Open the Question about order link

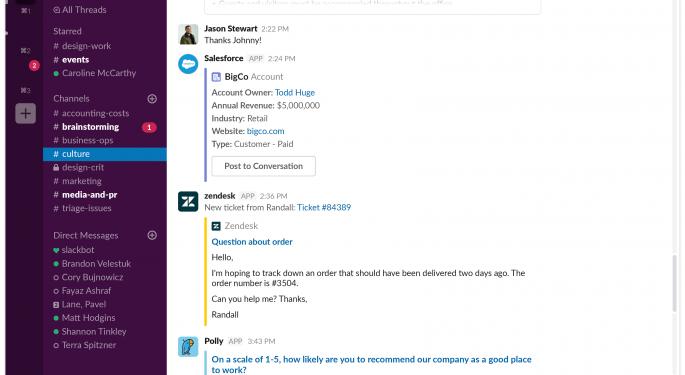point(252,242)
